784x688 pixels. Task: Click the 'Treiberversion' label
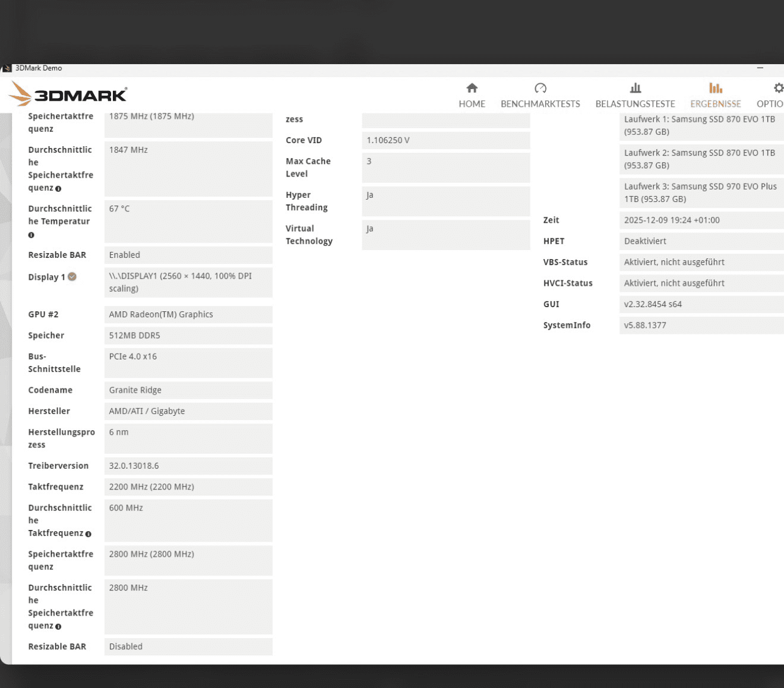pyautogui.click(x=58, y=466)
